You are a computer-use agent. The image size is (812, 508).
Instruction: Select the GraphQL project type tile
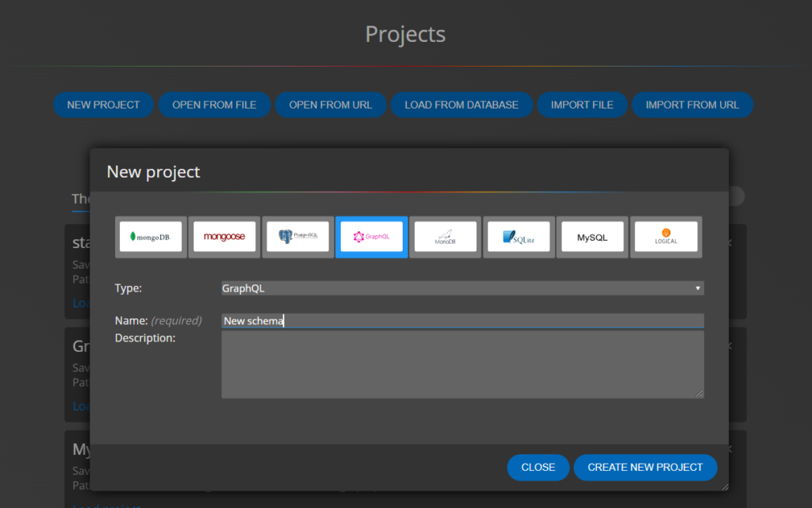tap(371, 237)
